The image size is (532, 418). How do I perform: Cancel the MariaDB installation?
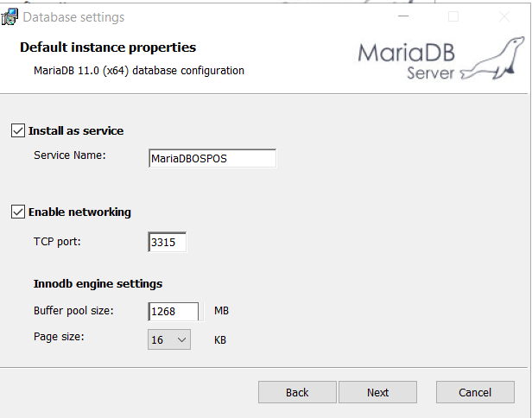coord(475,392)
